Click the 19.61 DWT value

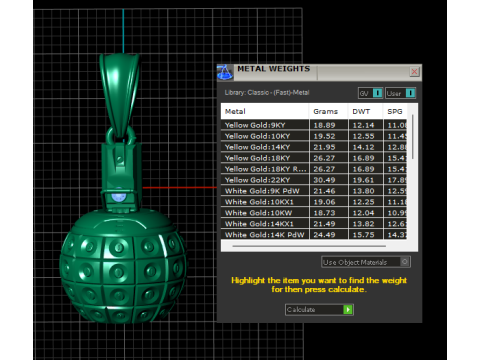pyautogui.click(x=363, y=180)
